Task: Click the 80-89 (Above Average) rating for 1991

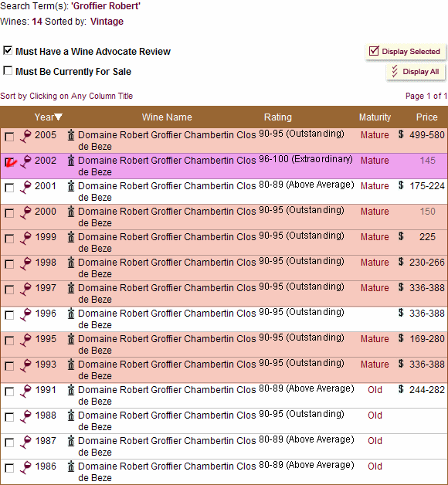Action: 307,388
